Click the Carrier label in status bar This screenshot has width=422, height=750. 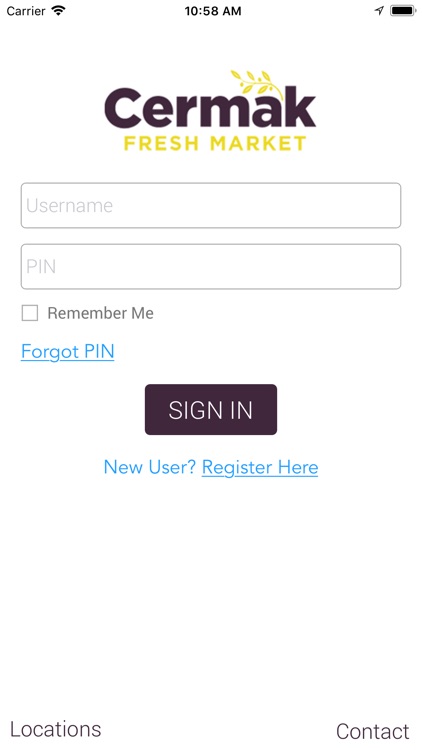coord(26,11)
